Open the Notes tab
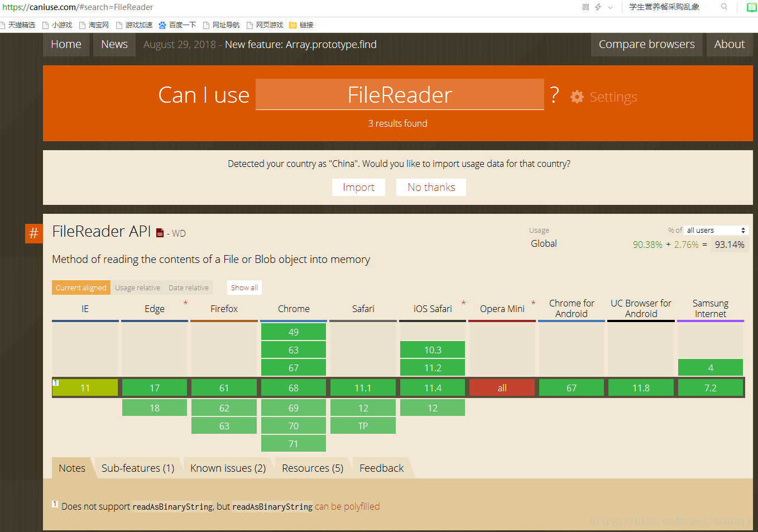 click(x=72, y=468)
